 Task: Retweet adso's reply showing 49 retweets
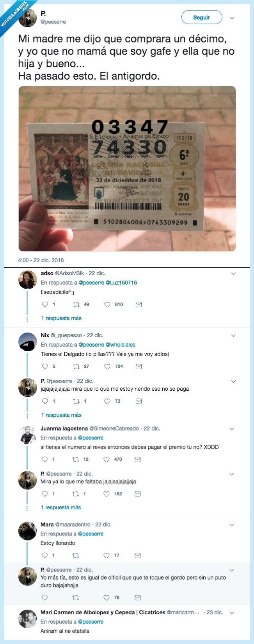pyautogui.click(x=76, y=304)
